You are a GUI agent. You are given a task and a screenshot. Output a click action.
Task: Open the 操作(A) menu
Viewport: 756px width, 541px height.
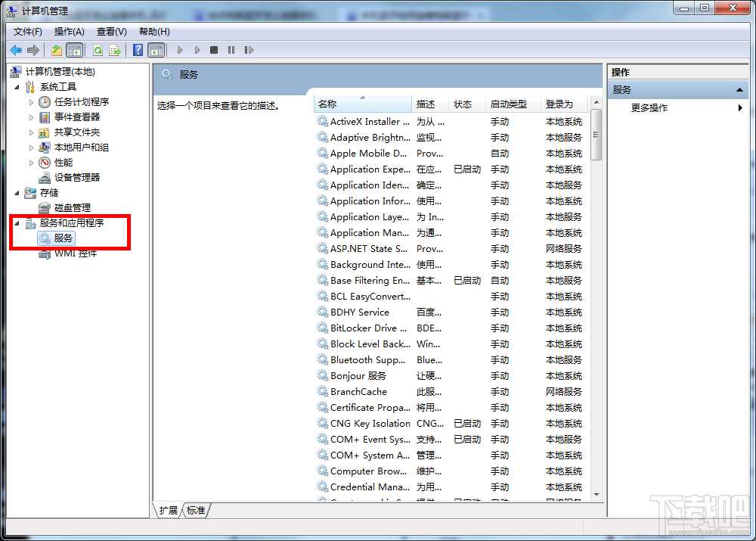tap(69, 31)
